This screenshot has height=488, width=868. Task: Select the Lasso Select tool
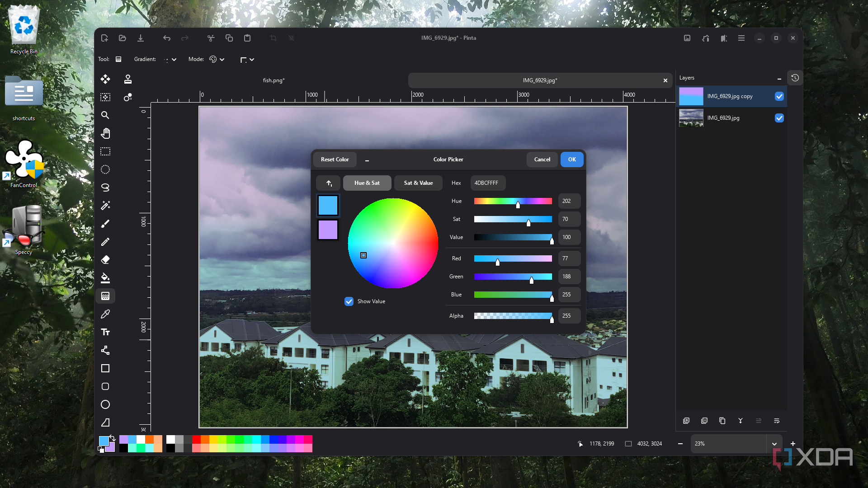[x=105, y=188]
